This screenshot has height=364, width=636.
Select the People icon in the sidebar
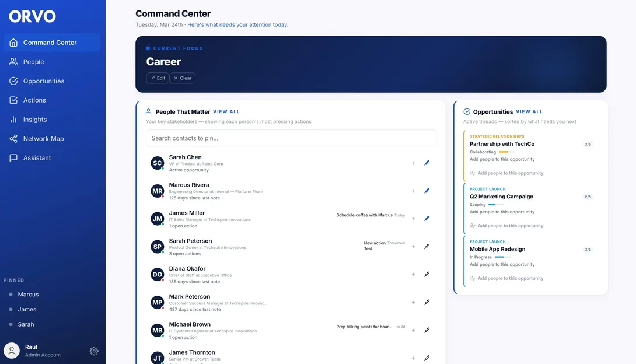(x=12, y=61)
